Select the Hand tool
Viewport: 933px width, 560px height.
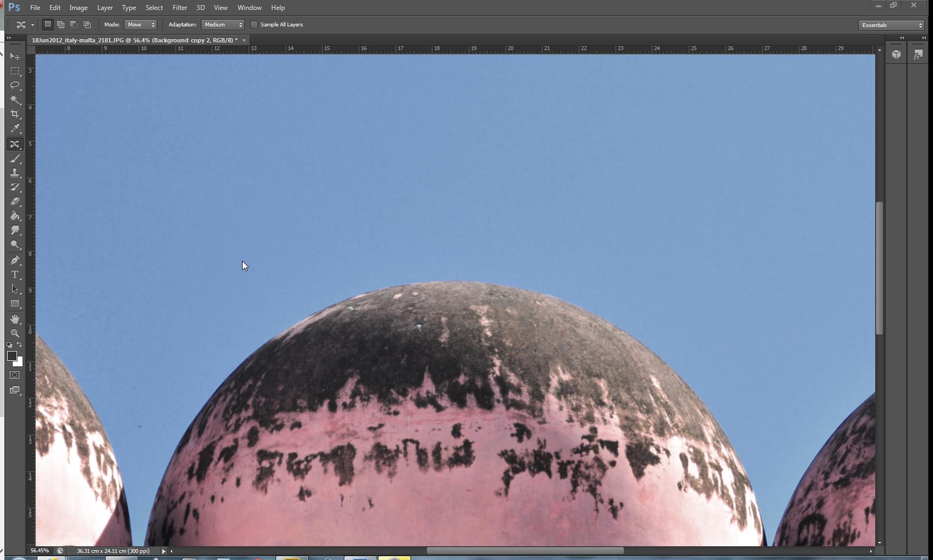pos(15,319)
